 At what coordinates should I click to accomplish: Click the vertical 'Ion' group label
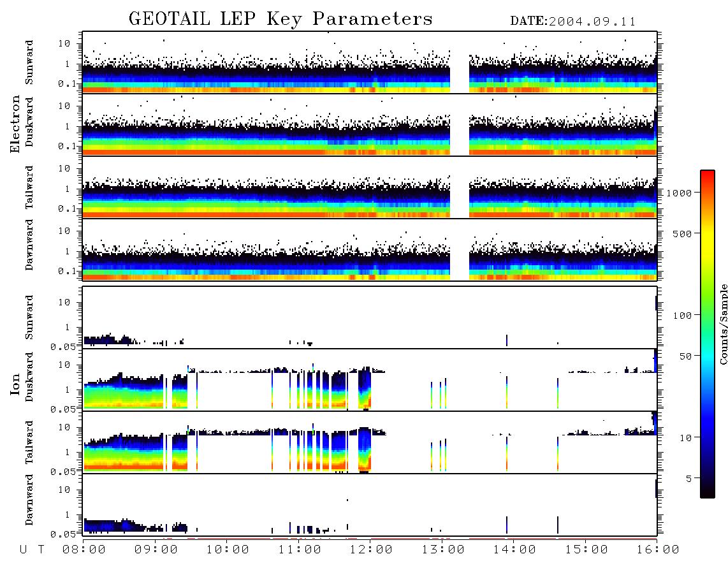pos(15,384)
